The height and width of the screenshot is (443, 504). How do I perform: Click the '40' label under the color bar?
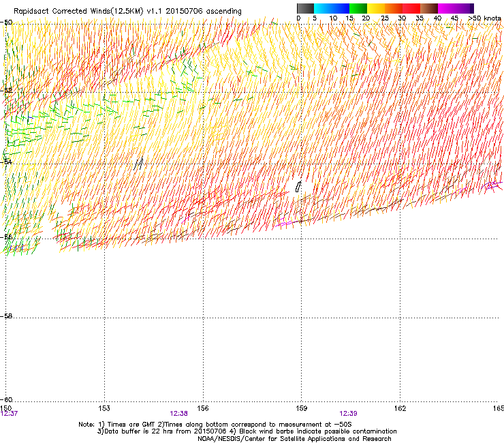pos(437,18)
